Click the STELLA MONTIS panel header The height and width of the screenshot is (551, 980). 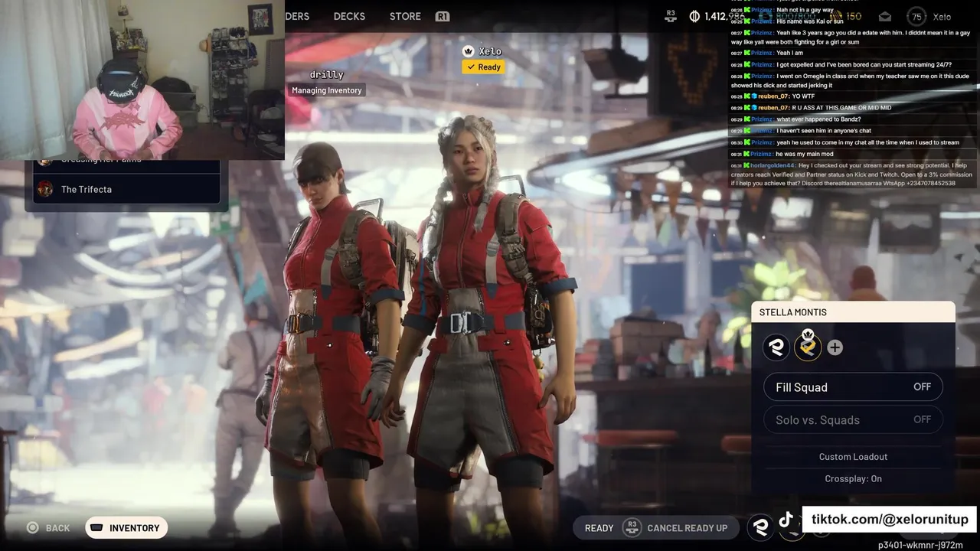[853, 312]
